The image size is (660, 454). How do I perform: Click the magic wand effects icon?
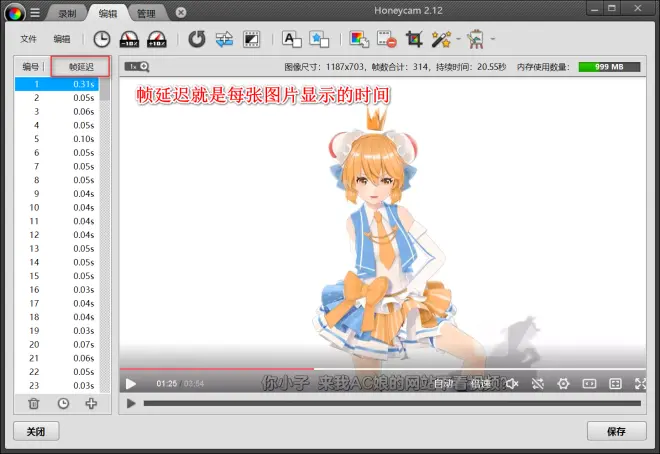441,39
